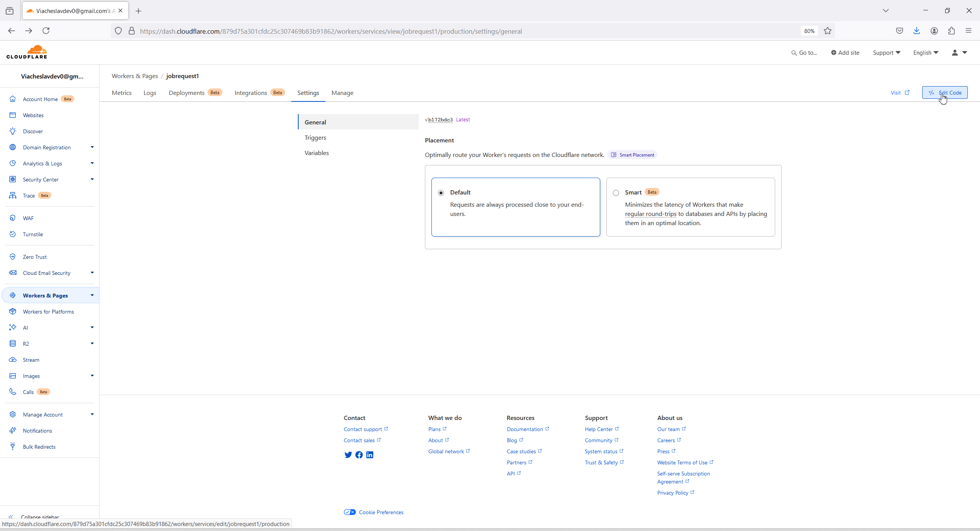Expand the Domain Registration submenu

click(x=92, y=147)
